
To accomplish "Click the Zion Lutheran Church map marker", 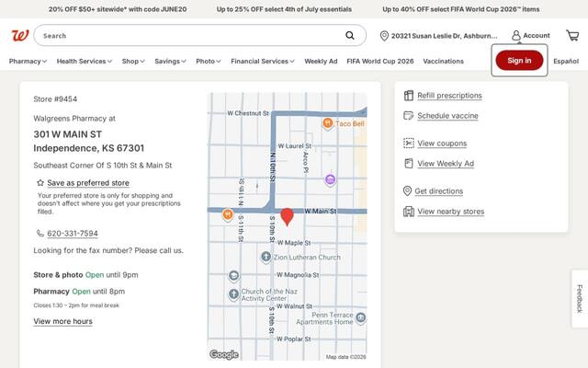I will (266, 257).
